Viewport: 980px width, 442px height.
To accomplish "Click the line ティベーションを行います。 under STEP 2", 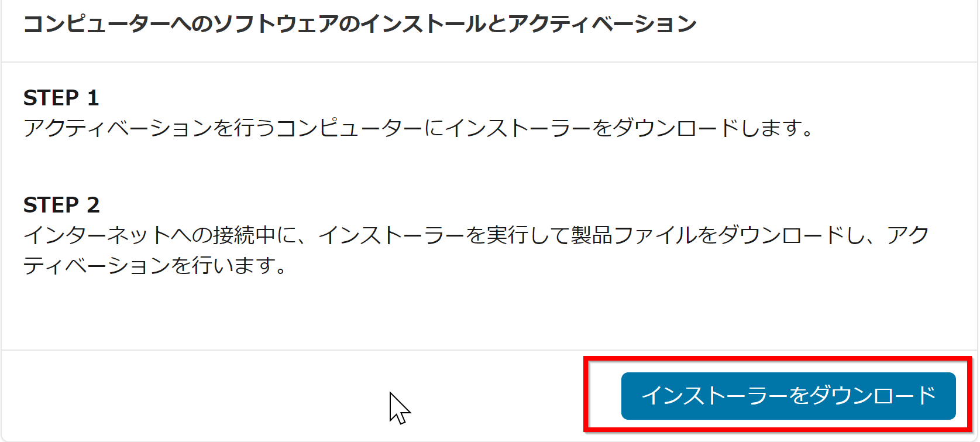I will click(x=154, y=266).
